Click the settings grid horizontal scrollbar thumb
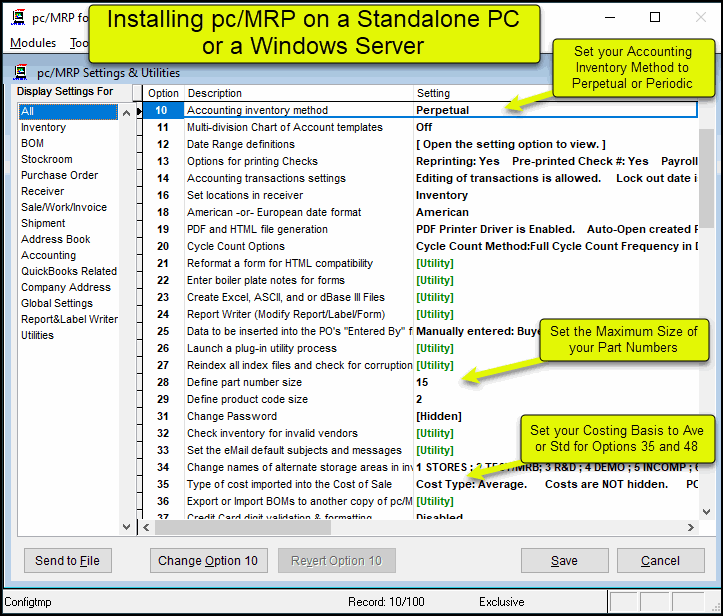The height and width of the screenshot is (616, 723). click(x=243, y=527)
